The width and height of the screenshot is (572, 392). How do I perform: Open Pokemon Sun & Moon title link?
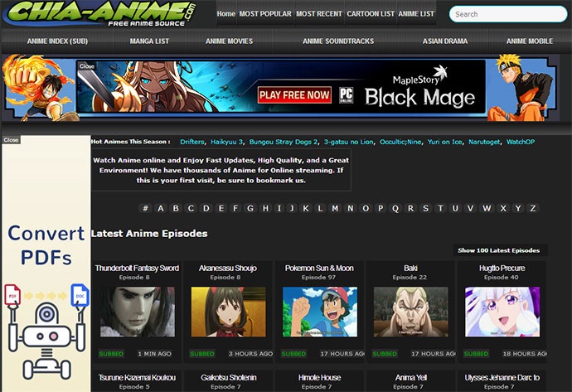[x=319, y=268]
